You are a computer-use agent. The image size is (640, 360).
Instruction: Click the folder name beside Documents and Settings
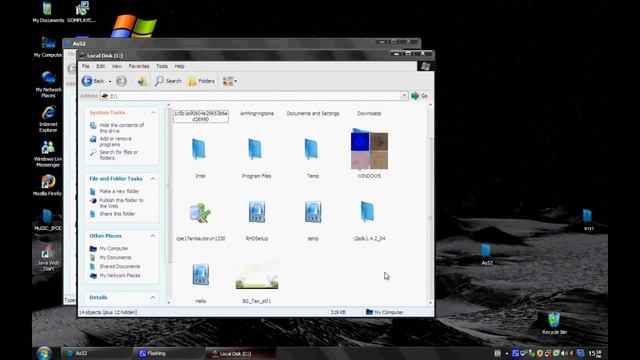pos(257,113)
